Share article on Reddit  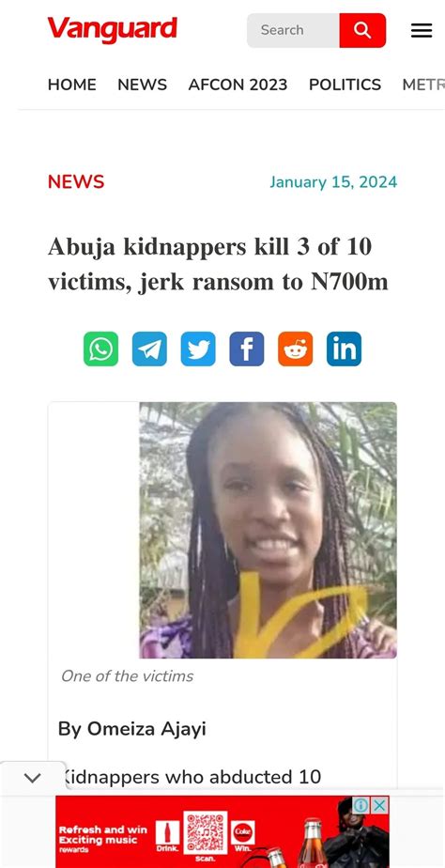click(x=296, y=349)
